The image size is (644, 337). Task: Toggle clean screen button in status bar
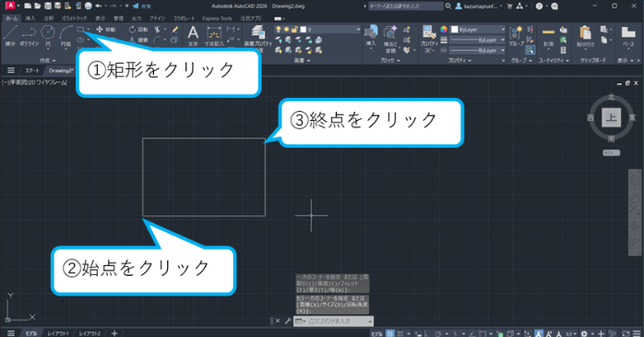(x=626, y=333)
